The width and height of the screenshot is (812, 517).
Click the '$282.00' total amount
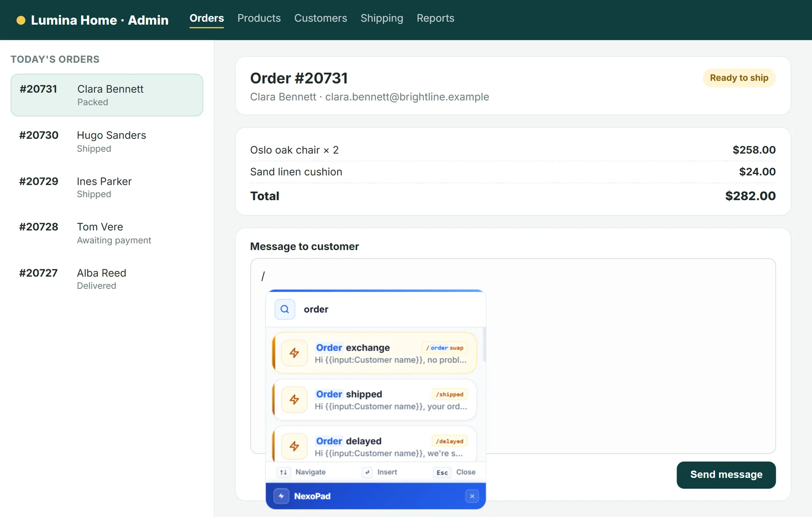[750, 196]
